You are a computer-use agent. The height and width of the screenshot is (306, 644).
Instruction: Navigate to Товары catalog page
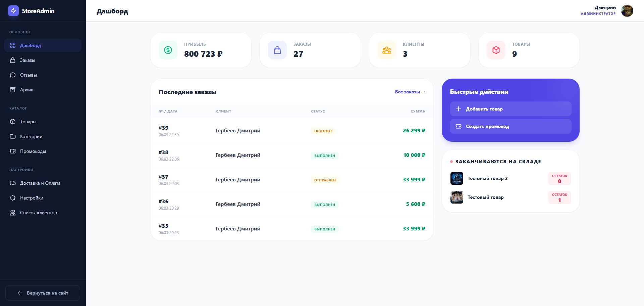tap(28, 122)
